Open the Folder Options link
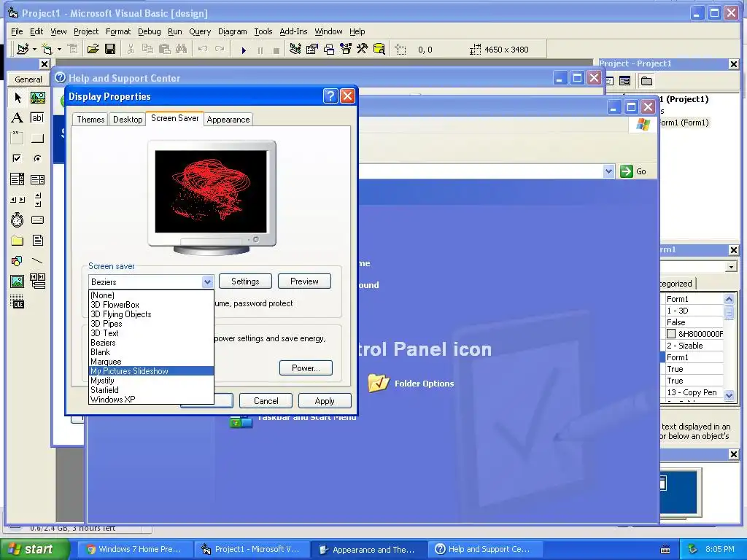This screenshot has width=747, height=560. pos(424,384)
